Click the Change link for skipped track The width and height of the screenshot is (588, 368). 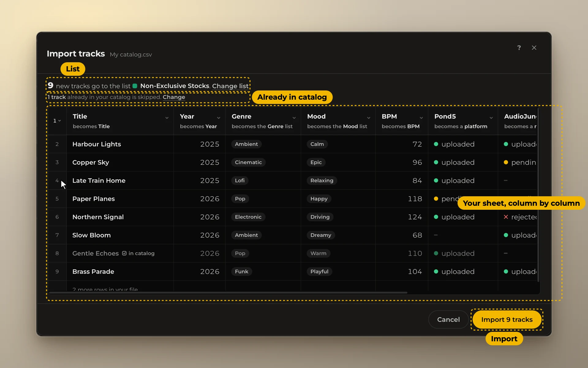(174, 97)
